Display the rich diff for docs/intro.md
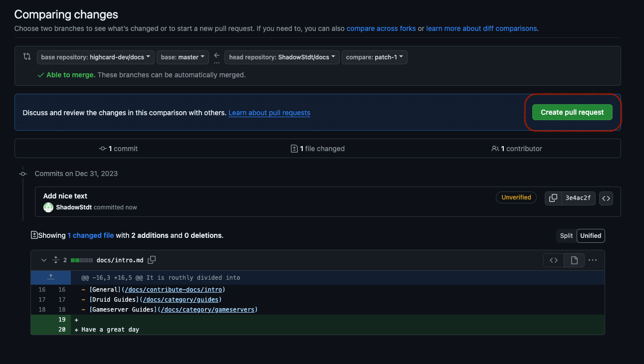The height and width of the screenshot is (364, 644). tap(553, 260)
